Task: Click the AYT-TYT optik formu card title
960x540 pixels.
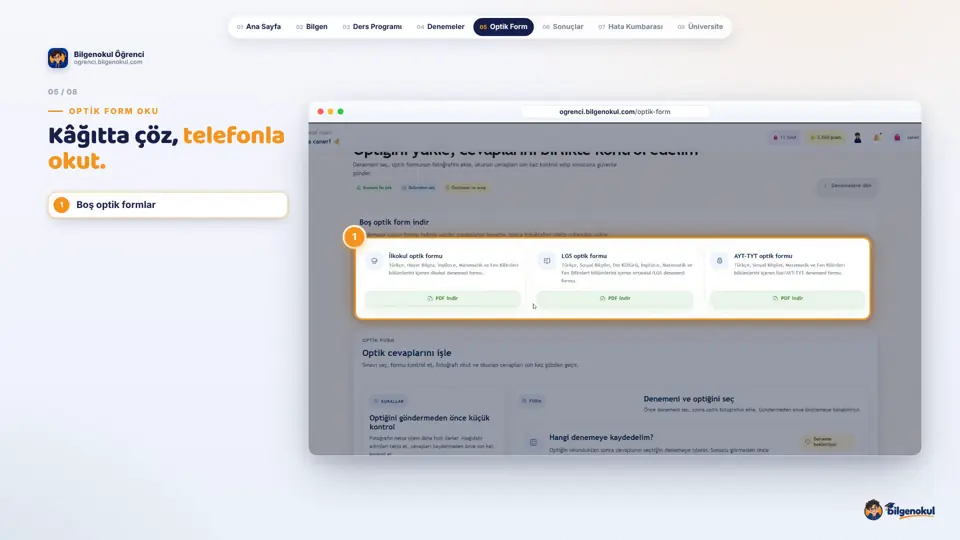Action: (x=763, y=256)
